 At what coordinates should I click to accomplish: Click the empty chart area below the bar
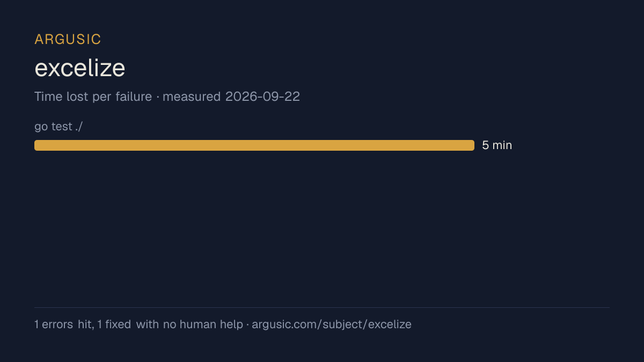coord(322,228)
